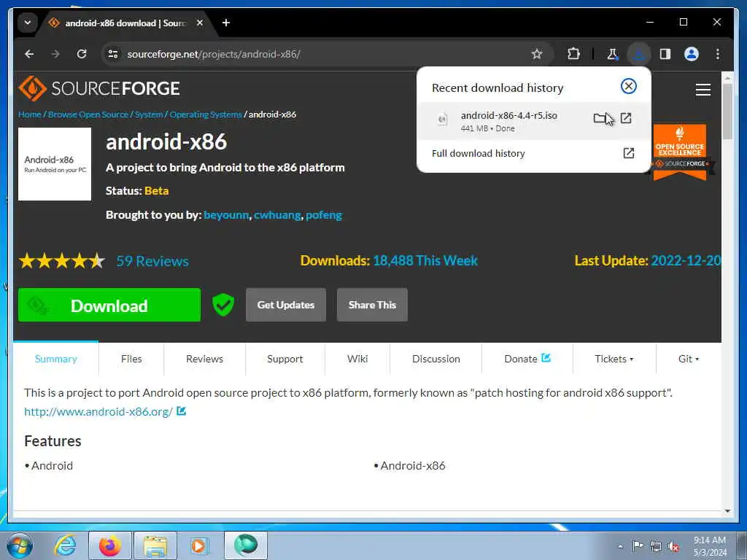Click the green Download button
Image resolution: width=747 pixels, height=560 pixels.
[109, 306]
